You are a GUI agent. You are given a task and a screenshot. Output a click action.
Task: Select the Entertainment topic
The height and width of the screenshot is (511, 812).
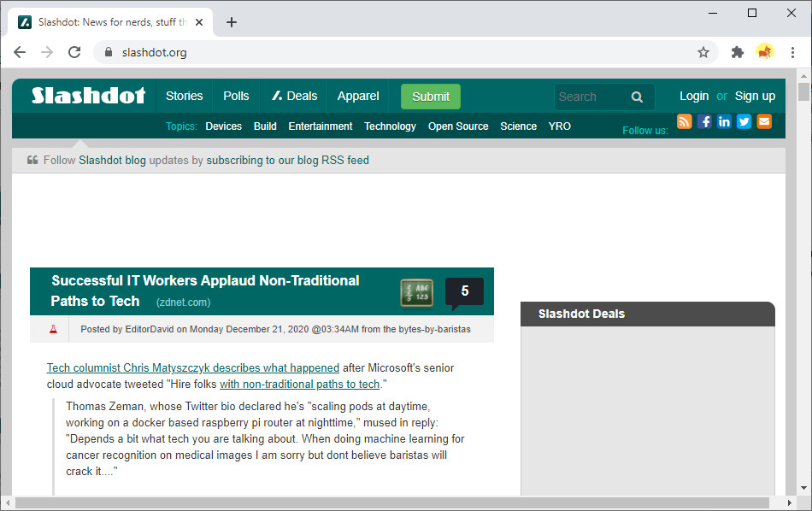point(321,126)
